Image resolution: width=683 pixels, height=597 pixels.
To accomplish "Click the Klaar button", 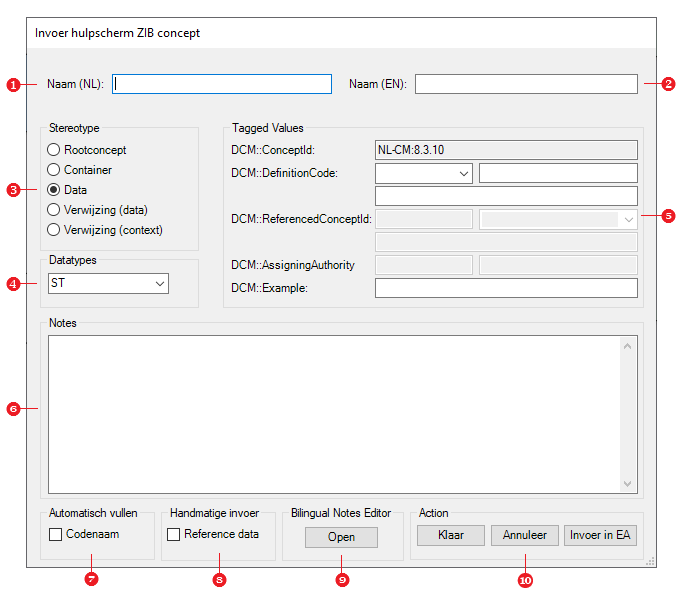I will [x=451, y=535].
